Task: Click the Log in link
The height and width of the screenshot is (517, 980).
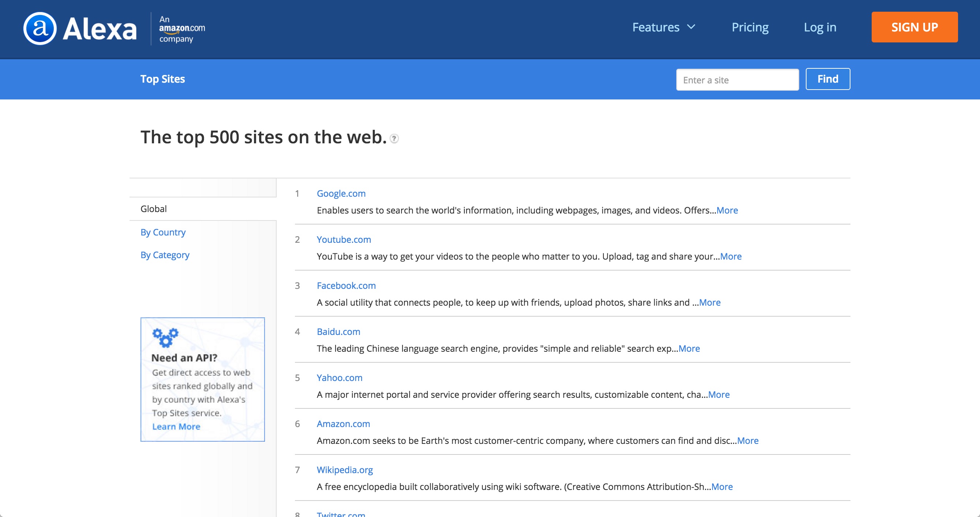Action: 820,27
